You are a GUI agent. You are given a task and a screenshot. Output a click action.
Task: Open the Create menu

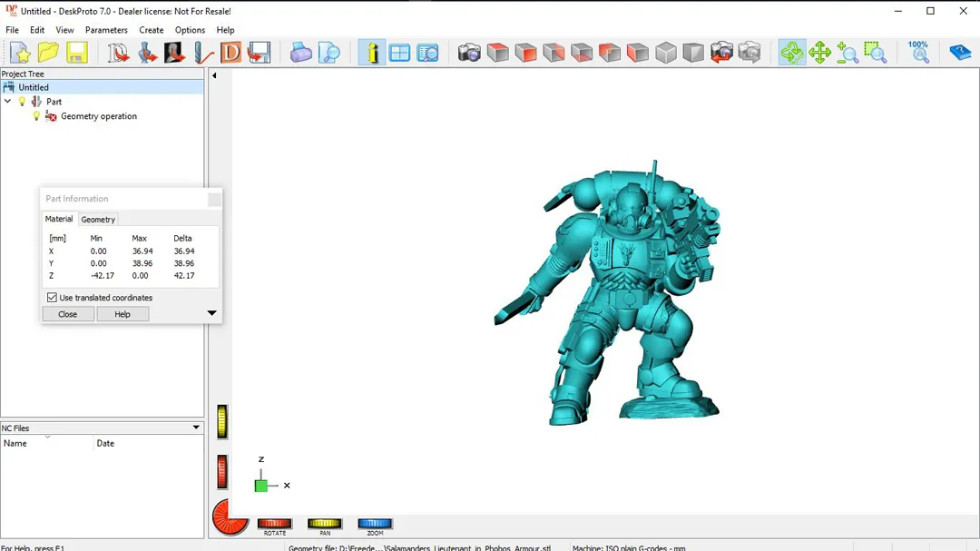tap(152, 30)
